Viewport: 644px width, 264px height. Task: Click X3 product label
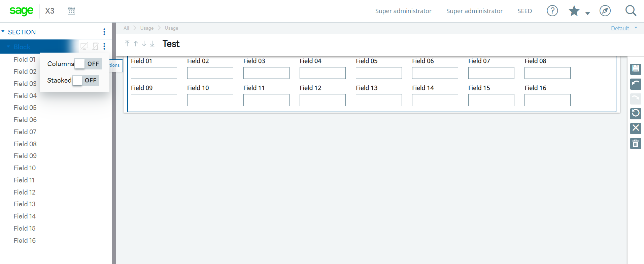tap(50, 11)
